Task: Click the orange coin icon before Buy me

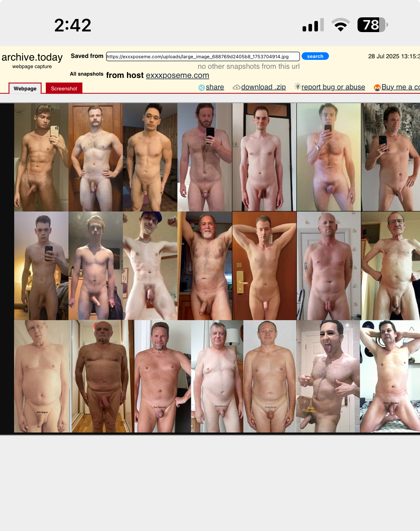Action: (377, 87)
